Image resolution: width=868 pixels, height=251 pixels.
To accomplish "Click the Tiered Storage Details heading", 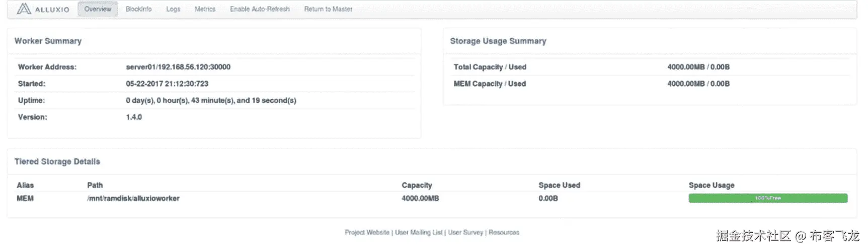I will tap(57, 161).
